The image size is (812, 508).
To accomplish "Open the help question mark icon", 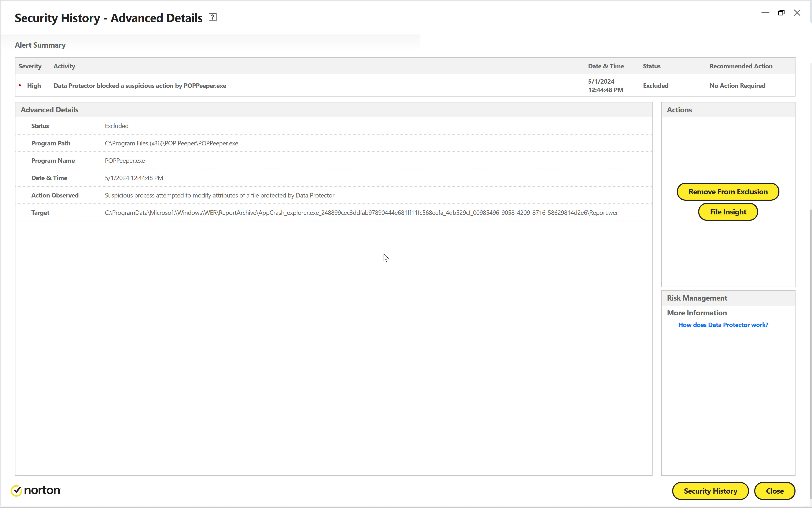I will 212,17.
